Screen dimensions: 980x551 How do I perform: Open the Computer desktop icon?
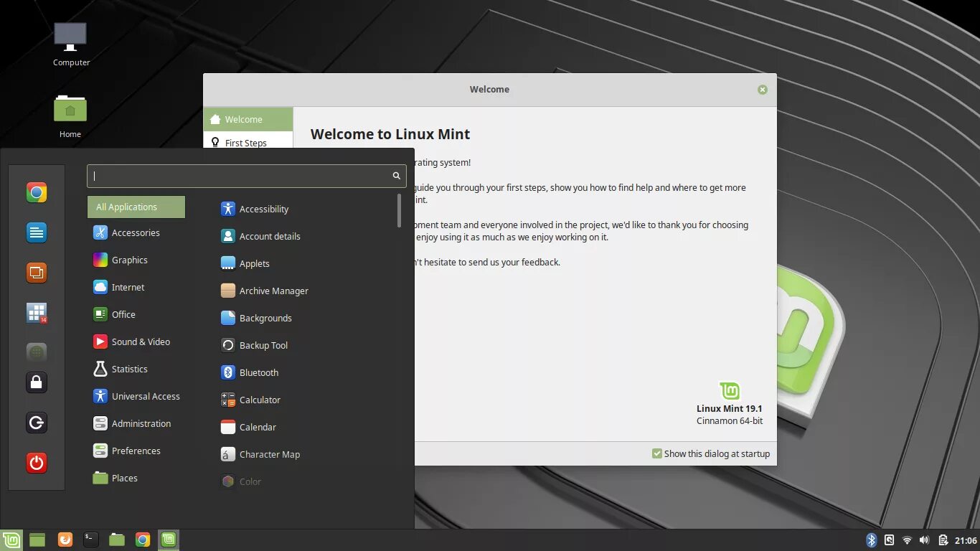click(x=70, y=44)
